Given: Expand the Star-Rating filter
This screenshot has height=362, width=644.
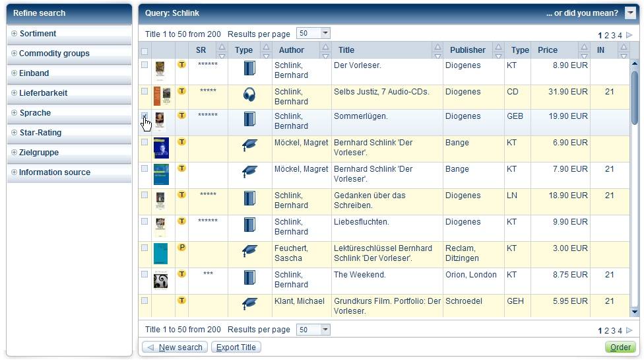Looking at the screenshot, I should coord(15,133).
